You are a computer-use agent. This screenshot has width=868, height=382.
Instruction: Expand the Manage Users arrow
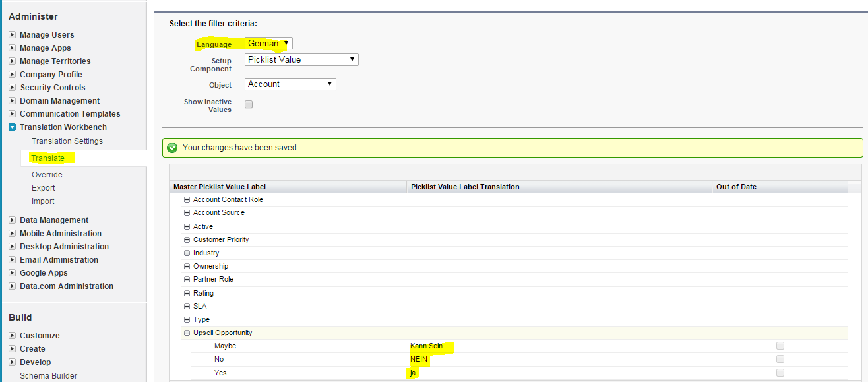click(x=13, y=35)
